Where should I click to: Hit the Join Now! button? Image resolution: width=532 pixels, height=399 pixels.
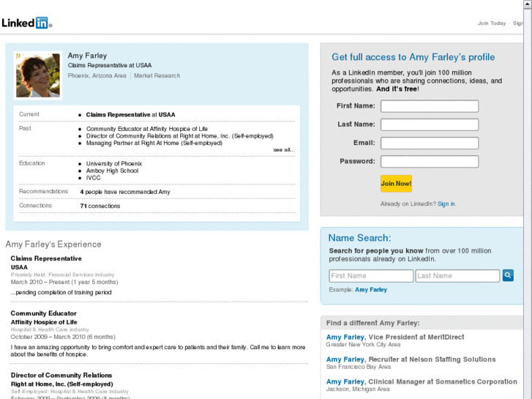(x=396, y=183)
